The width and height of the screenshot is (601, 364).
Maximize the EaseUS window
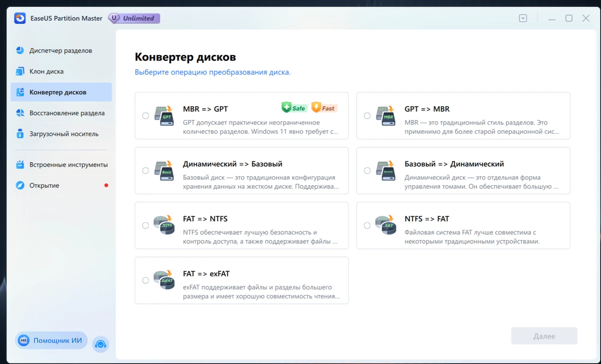(569, 19)
